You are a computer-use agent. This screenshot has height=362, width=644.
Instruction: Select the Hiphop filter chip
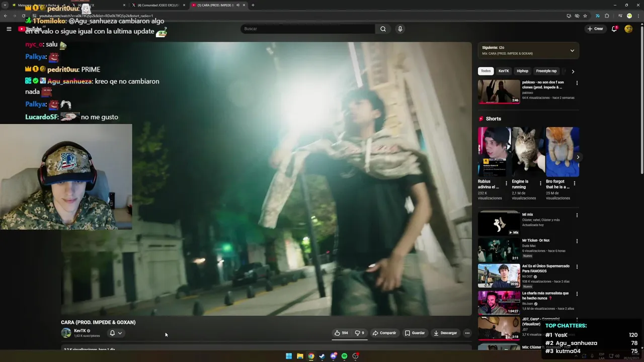click(522, 71)
